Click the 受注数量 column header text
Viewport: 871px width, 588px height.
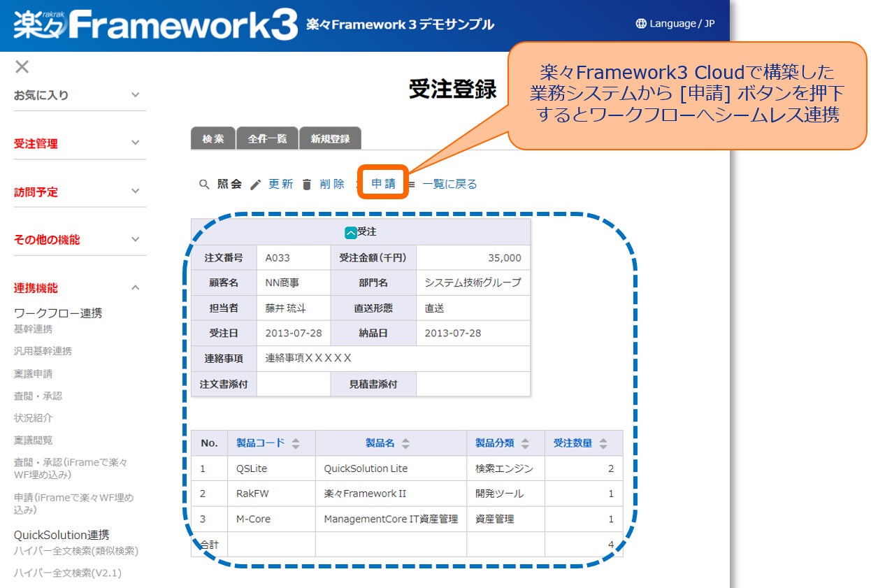click(573, 443)
